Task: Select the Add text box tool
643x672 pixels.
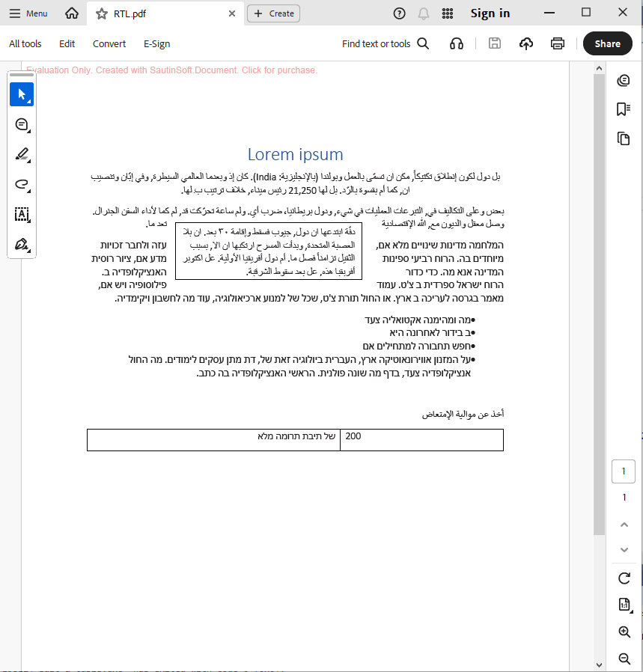Action: (x=22, y=215)
